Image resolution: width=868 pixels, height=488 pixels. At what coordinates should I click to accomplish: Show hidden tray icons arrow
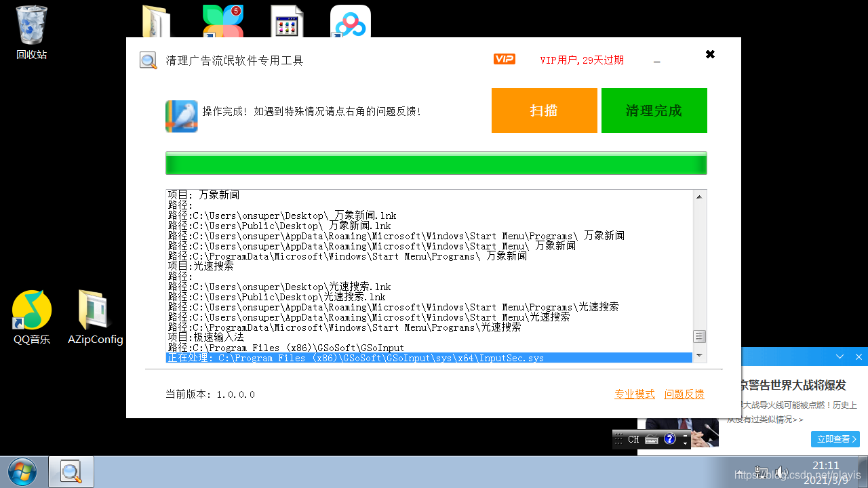[741, 472]
